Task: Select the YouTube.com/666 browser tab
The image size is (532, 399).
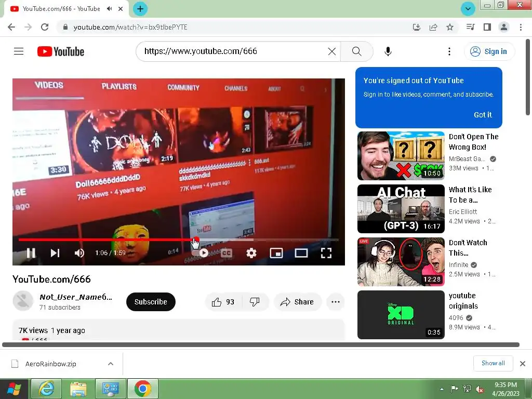Action: click(x=66, y=9)
